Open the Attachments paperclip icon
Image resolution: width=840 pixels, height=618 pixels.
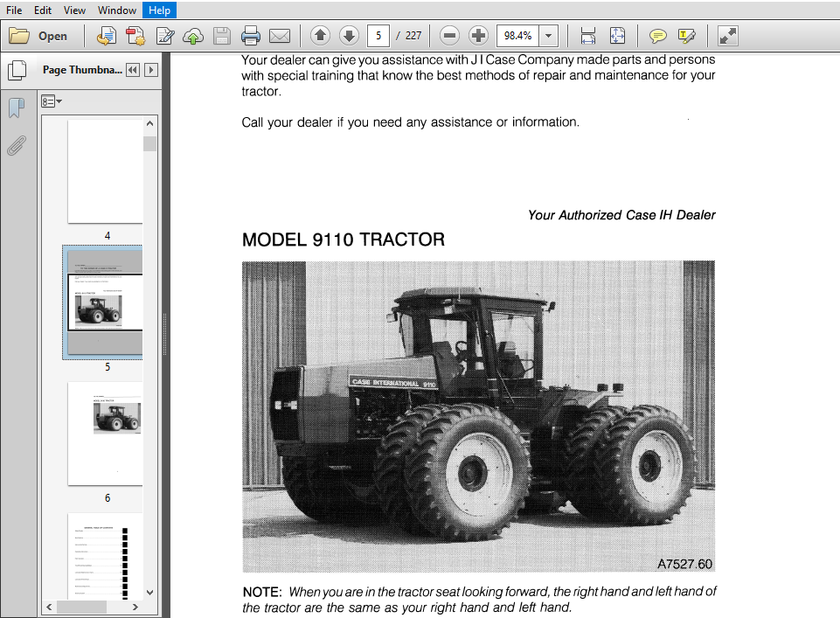click(17, 146)
